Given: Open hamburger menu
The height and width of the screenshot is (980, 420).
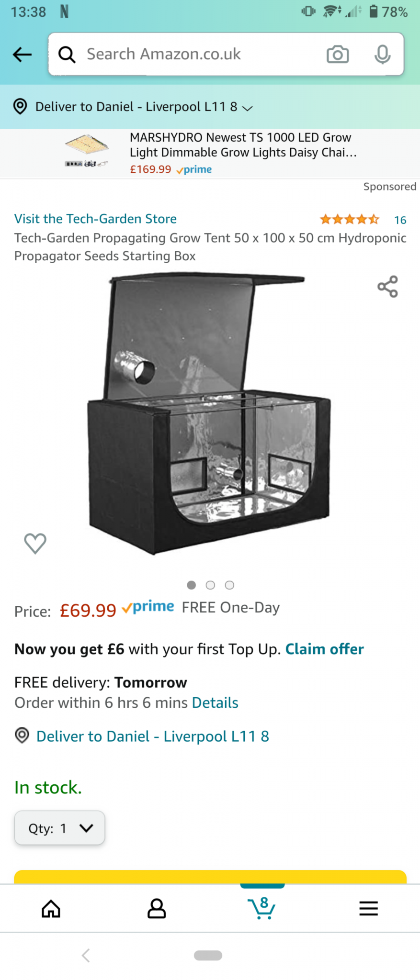Looking at the screenshot, I should coord(368,908).
